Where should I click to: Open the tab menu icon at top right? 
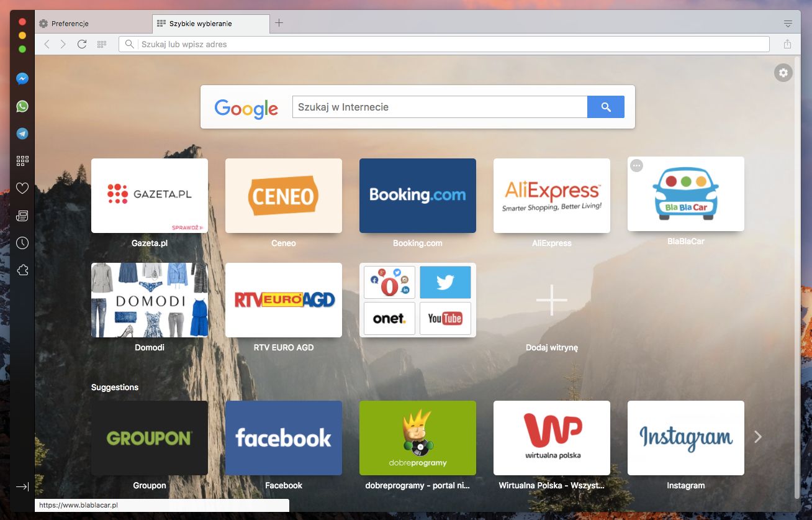pos(788,24)
